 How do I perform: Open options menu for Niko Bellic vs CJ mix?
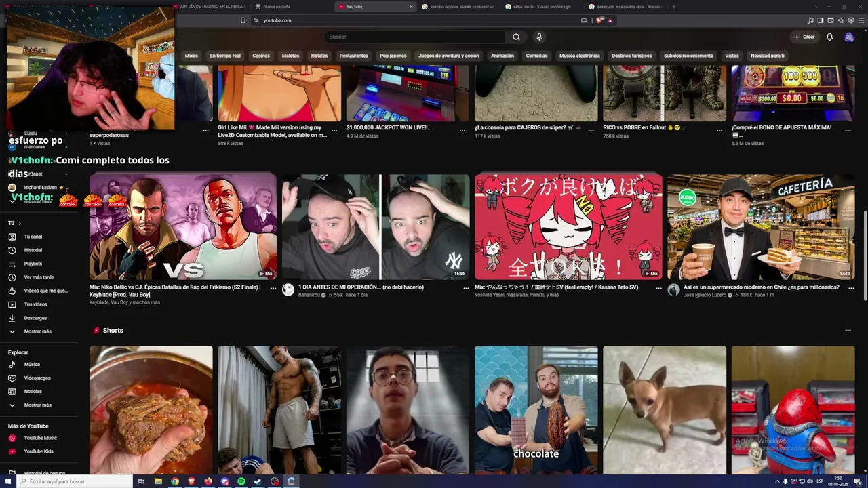273,288
